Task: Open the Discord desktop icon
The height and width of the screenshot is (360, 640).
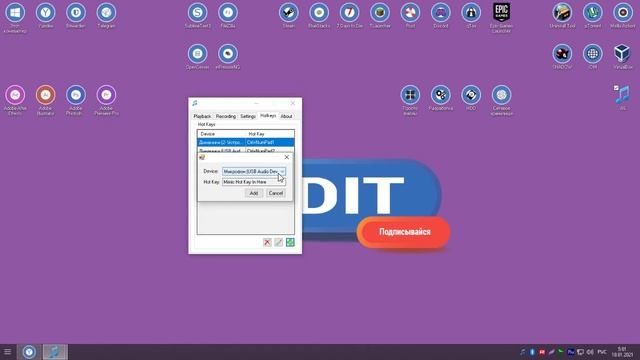Action: (x=441, y=16)
